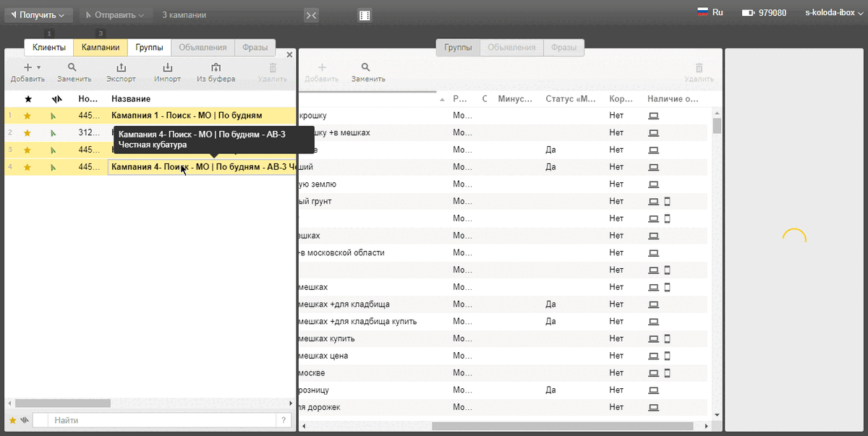
Task: Click the «Наличие о...» column header
Action: pos(673,99)
